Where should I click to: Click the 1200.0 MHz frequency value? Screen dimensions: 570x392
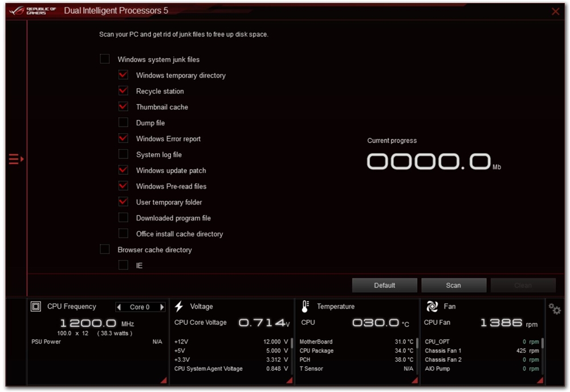tap(97, 323)
